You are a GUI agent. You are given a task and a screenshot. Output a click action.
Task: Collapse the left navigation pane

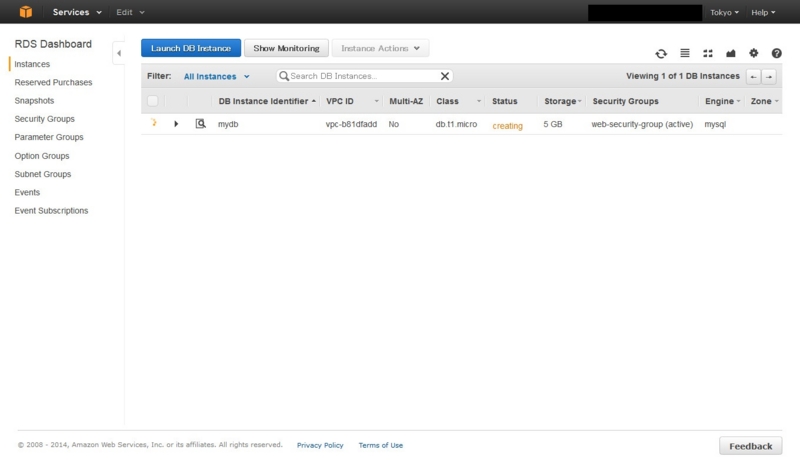[x=118, y=53]
